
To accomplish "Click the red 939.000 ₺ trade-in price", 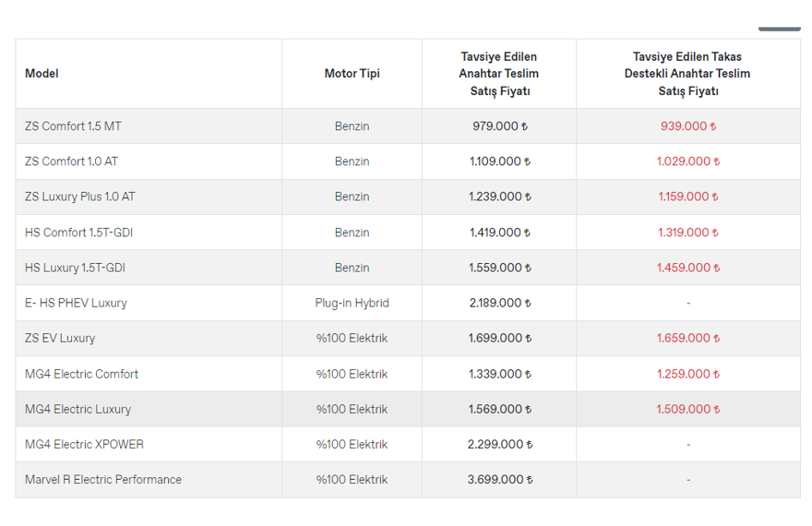I will click(x=687, y=126).
